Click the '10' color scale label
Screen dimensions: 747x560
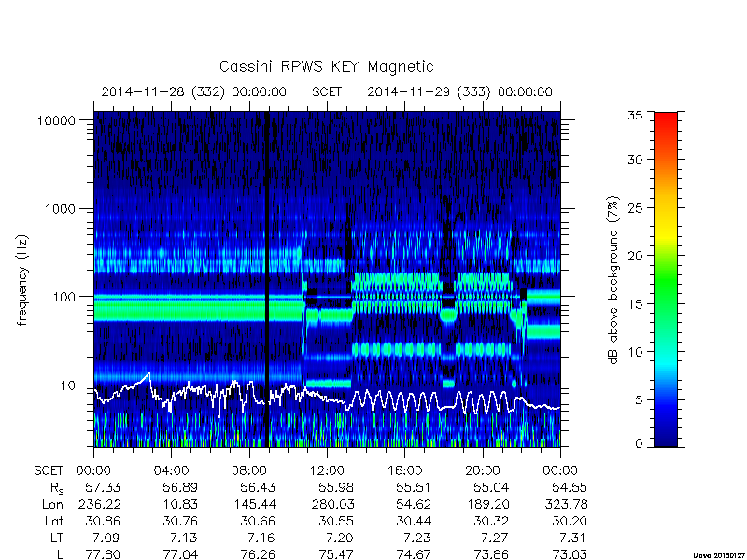(x=635, y=352)
